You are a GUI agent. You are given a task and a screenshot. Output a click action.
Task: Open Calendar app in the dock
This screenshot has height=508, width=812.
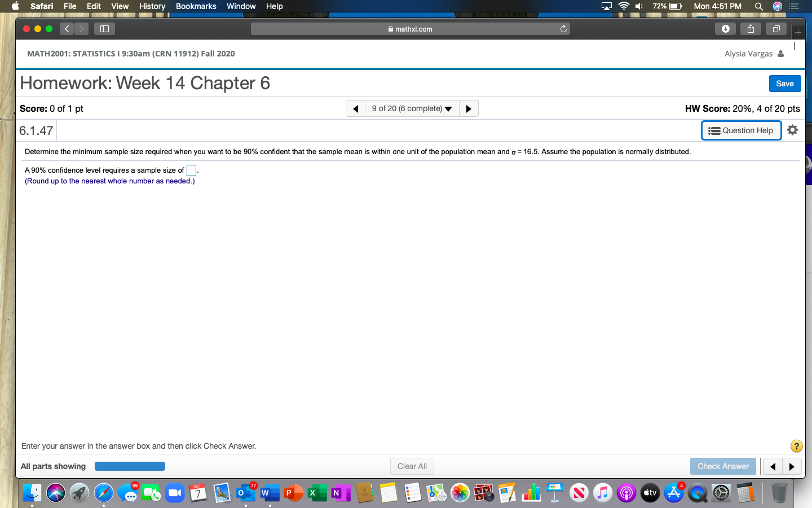coord(198,493)
